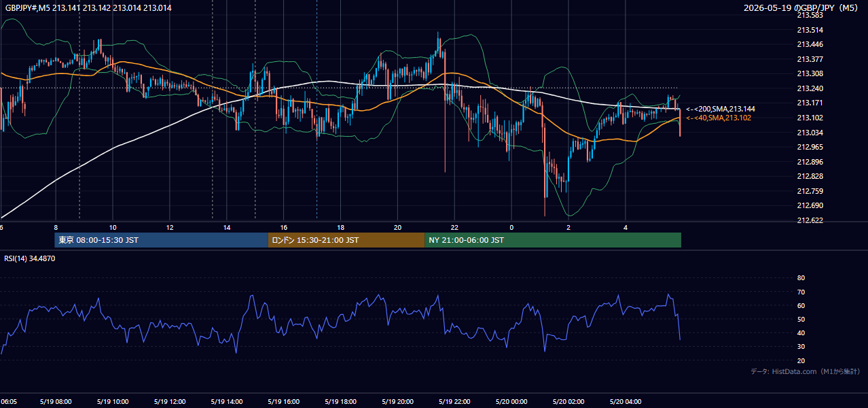Viewport: 868px width, 408px height.
Task: Click RSI scale value 80
Action: pyautogui.click(x=801, y=278)
